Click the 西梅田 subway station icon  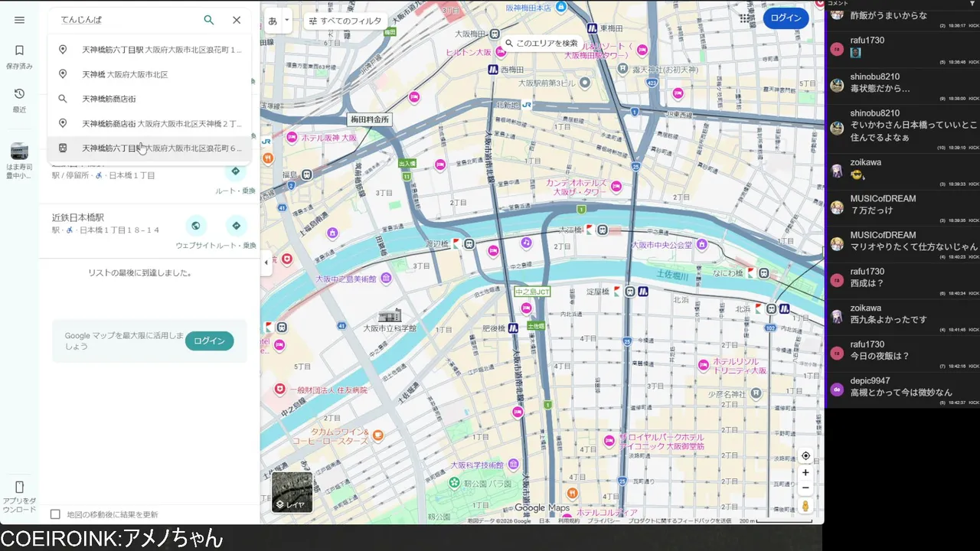pyautogui.click(x=494, y=70)
